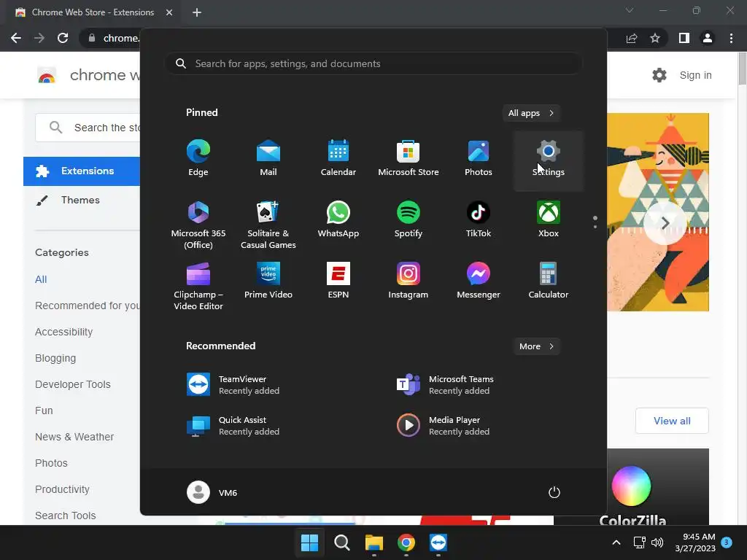Image resolution: width=747 pixels, height=560 pixels.
Task: Launch Spotify
Action: tap(409, 220)
